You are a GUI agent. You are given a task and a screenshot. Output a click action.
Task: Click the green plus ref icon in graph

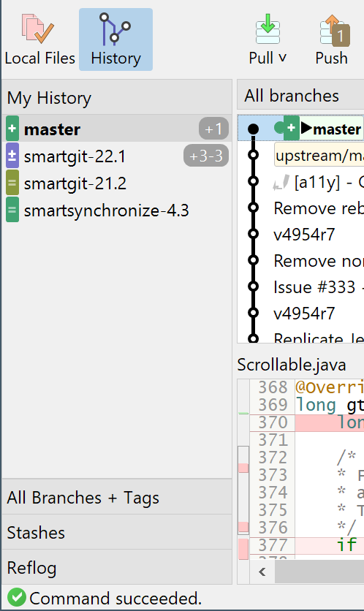coord(291,128)
